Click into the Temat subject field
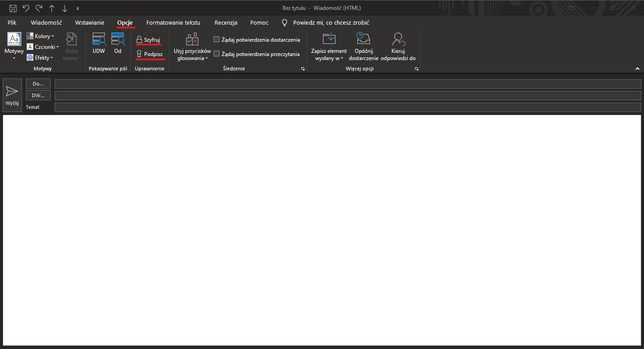The height and width of the screenshot is (349, 644). click(x=348, y=107)
